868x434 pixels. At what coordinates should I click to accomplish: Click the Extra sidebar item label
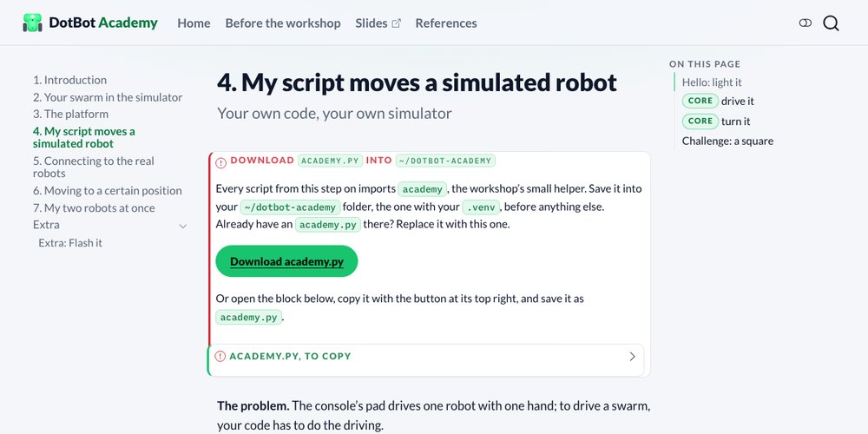[x=46, y=224]
